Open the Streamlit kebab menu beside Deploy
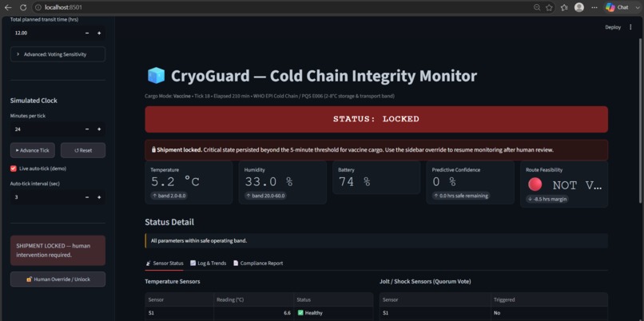The width and height of the screenshot is (644, 321). (x=630, y=27)
